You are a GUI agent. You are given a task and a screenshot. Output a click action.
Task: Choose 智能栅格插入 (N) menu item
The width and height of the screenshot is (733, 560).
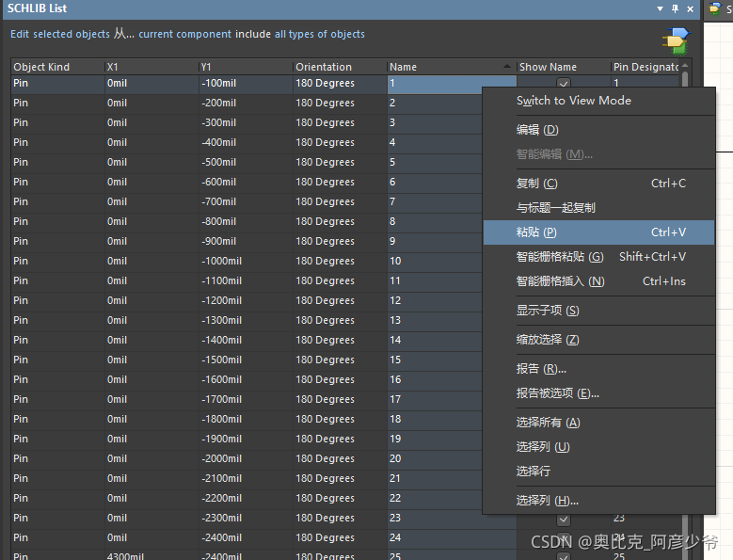[598, 280]
